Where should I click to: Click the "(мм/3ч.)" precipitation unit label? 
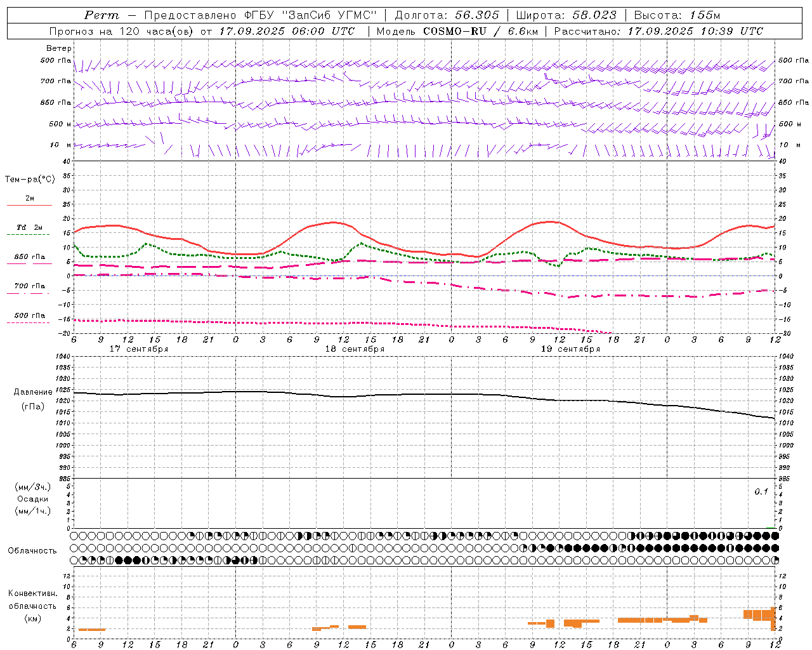(33, 487)
